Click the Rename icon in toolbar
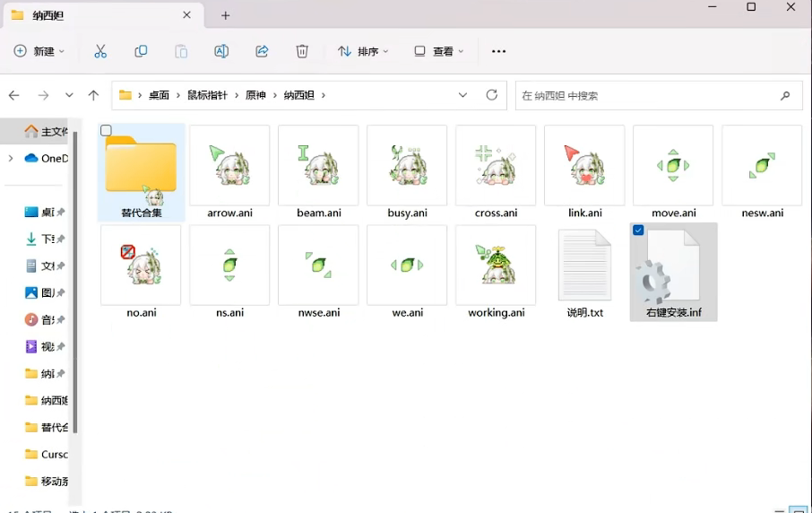Screen dimensions: 812x513 pos(221,52)
